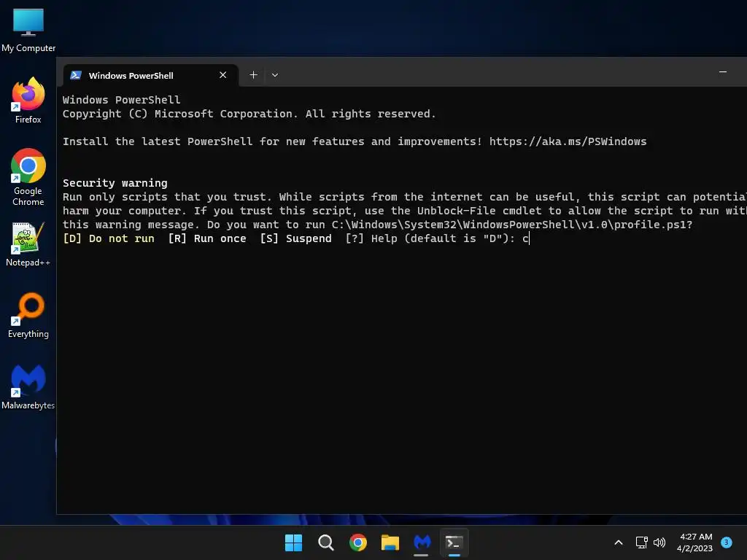Launch Firefox from the desktop shortcut
Viewport: 747px width, 560px height.
click(x=28, y=101)
